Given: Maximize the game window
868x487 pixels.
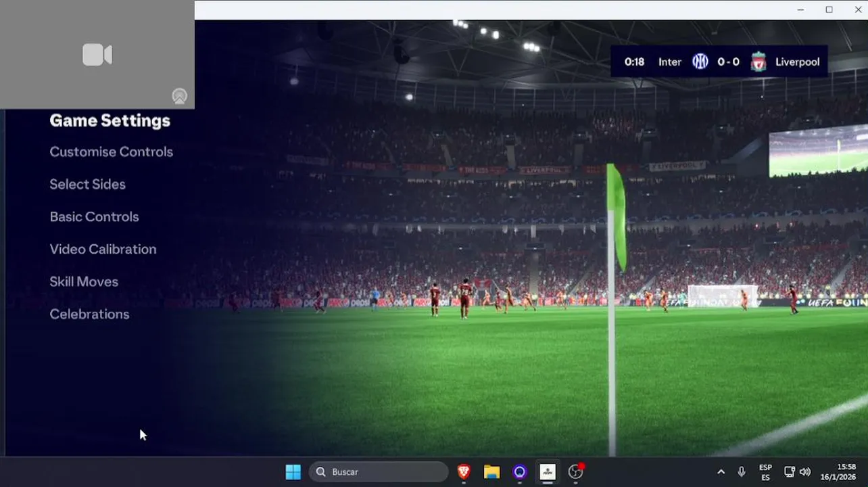Looking at the screenshot, I should (829, 9).
